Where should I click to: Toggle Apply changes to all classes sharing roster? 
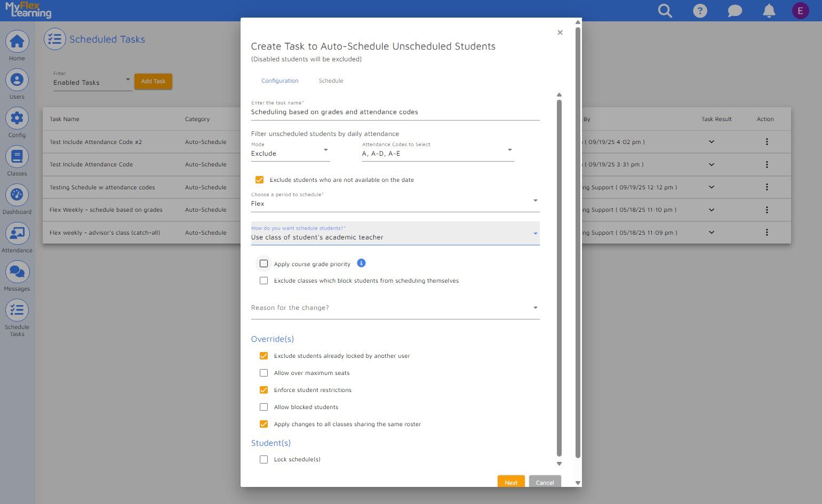click(x=264, y=424)
